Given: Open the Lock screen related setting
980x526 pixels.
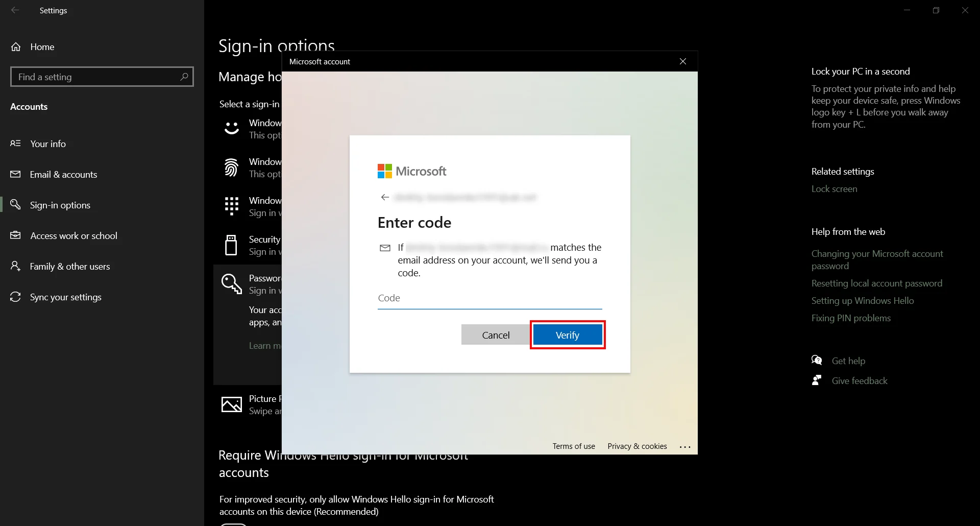Looking at the screenshot, I should [834, 189].
